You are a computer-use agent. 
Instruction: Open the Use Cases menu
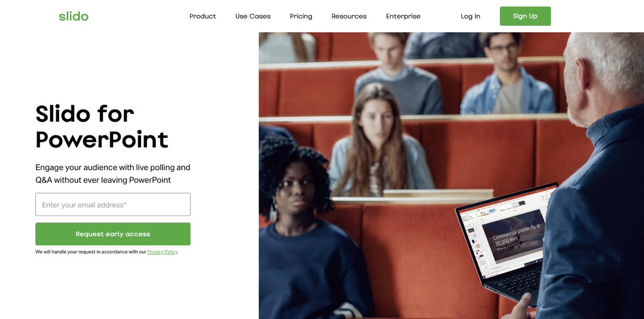point(253,16)
